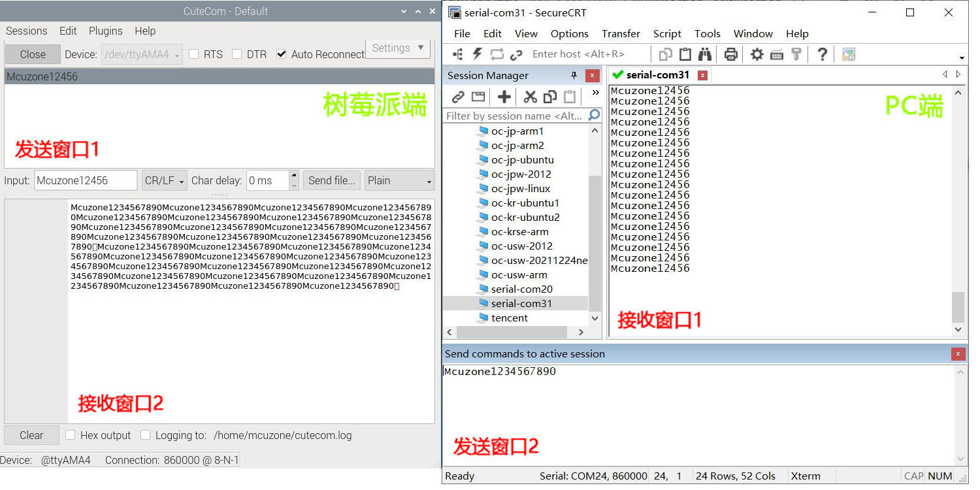Click the Quick Connect lightning icon
The height and width of the screenshot is (490, 980).
[x=478, y=54]
